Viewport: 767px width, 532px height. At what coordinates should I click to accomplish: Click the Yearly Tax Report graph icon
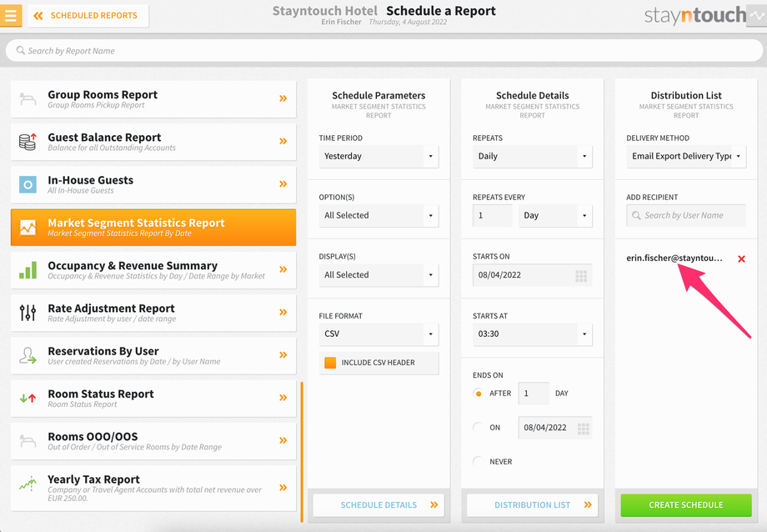pos(28,484)
